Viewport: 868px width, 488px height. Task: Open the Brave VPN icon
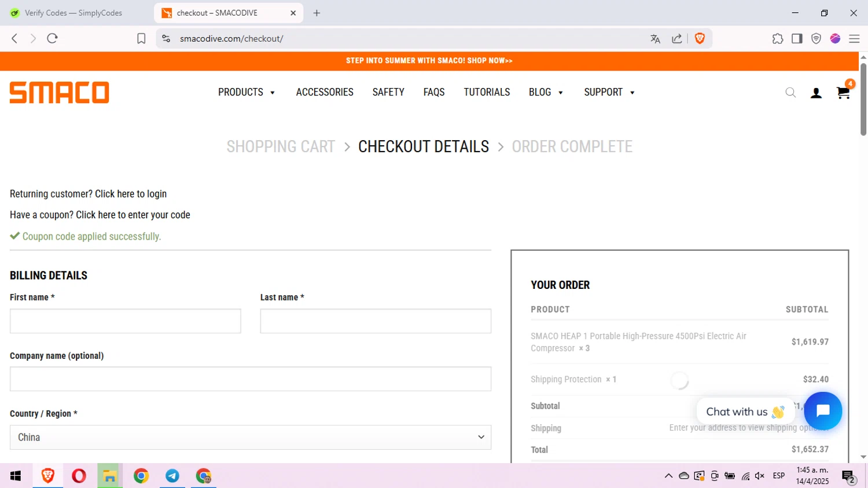click(816, 39)
